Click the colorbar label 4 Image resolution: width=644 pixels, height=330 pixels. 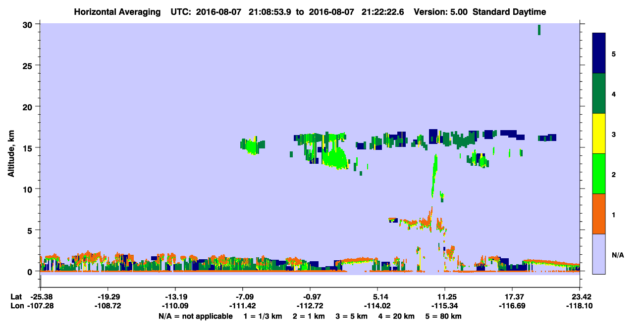click(x=614, y=94)
